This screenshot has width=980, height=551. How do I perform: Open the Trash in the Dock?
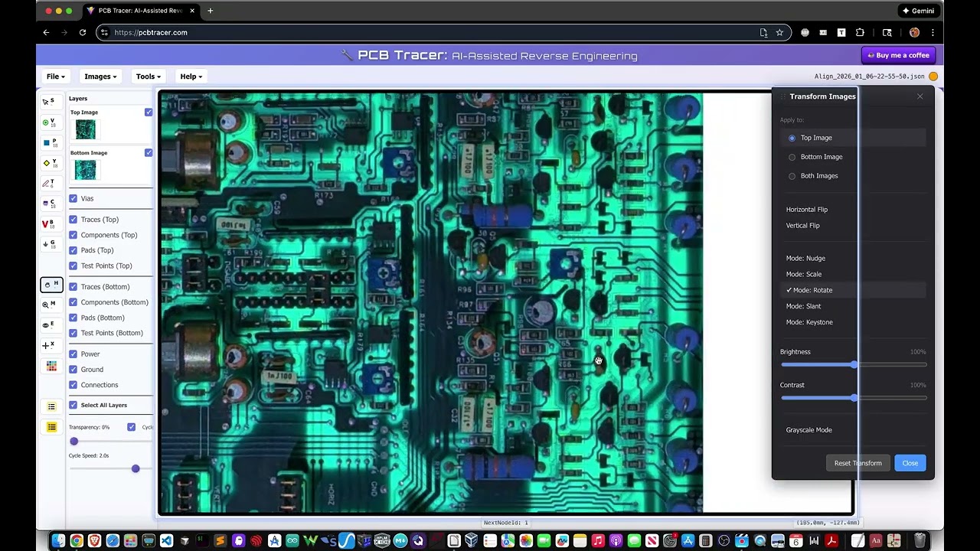point(920,541)
